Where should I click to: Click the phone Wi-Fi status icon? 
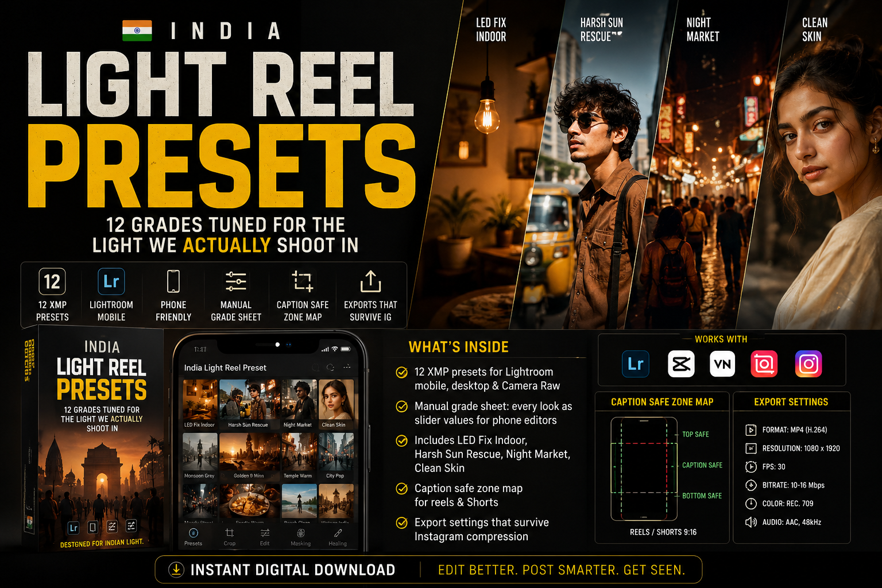335,349
